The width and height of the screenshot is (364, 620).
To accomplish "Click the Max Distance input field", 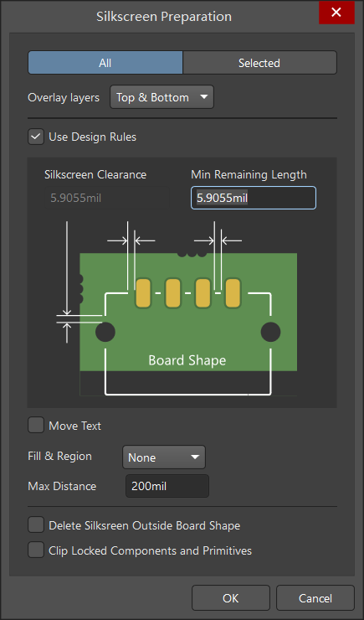I will tap(167, 486).
